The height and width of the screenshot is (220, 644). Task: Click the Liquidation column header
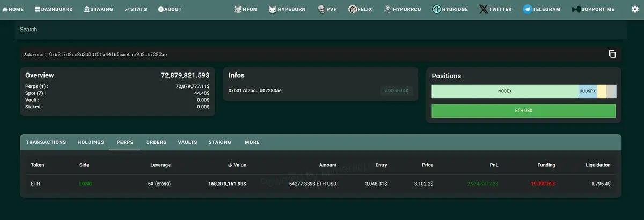coord(598,165)
